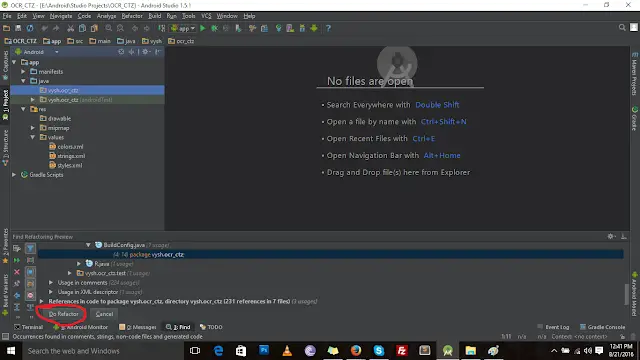Viewport: 640px width, 360px height.
Task: Run the app with green play icon
Action: (202, 28)
